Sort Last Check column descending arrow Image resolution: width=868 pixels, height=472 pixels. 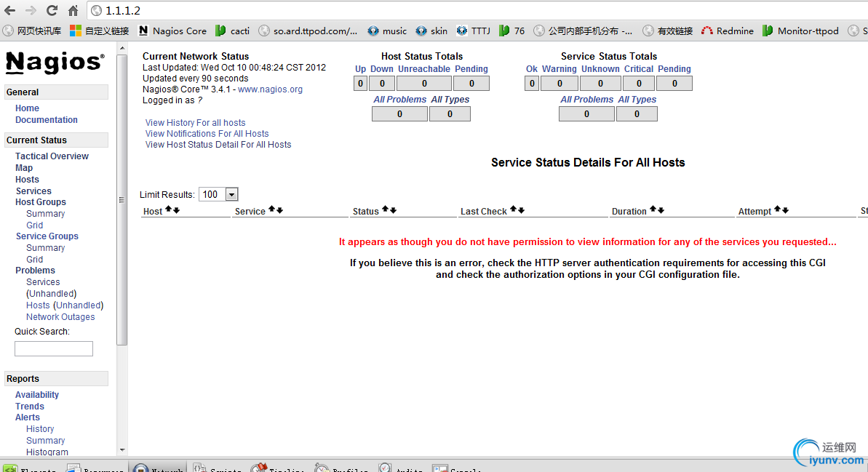point(521,210)
